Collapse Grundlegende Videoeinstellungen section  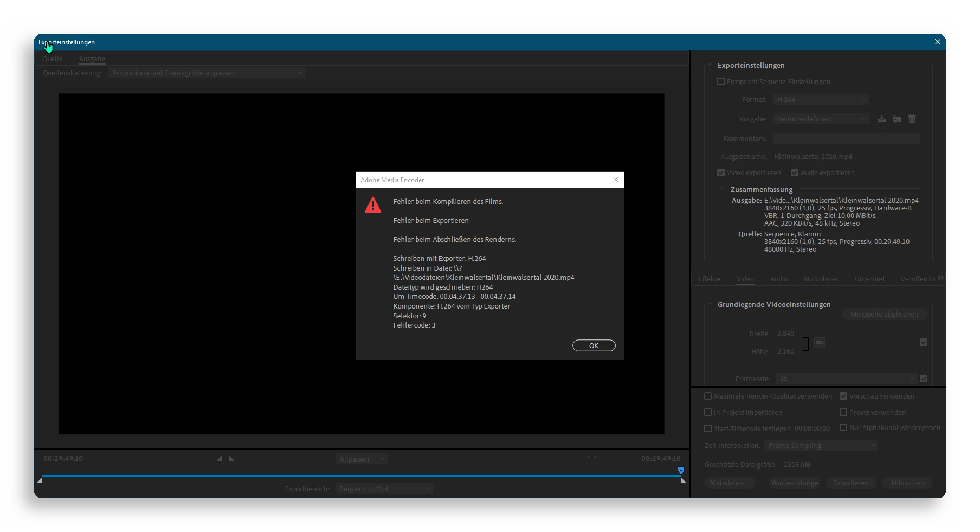point(710,304)
